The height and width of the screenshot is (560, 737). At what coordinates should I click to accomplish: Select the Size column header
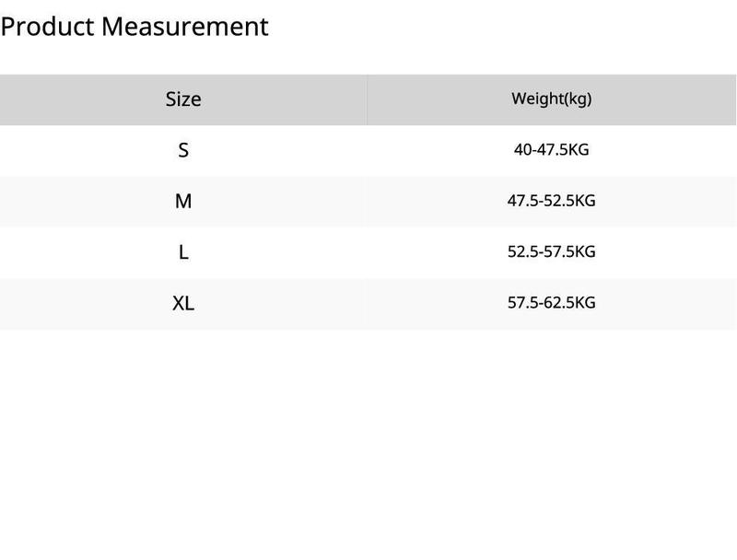click(183, 99)
